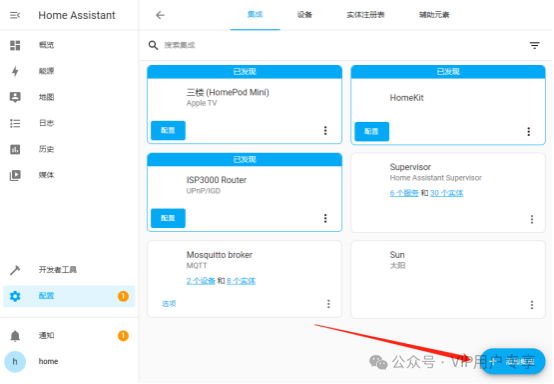554x384 pixels.
Task: Open Mosquitto broker card three-dot menu
Action: [x=329, y=304]
